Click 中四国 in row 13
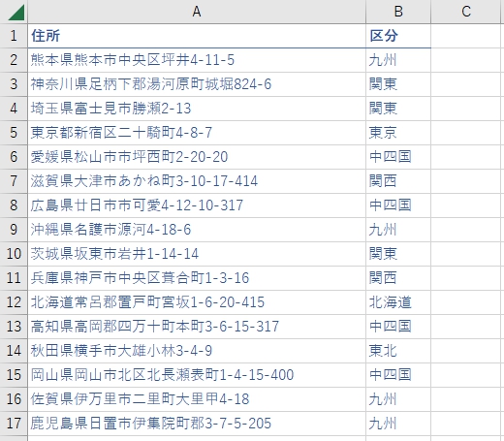504x441 pixels. [x=398, y=327]
